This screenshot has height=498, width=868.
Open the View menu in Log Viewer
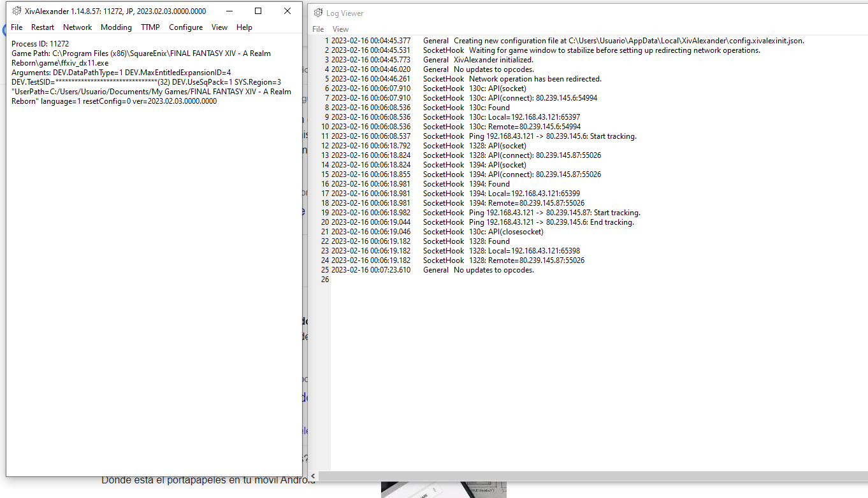340,29
